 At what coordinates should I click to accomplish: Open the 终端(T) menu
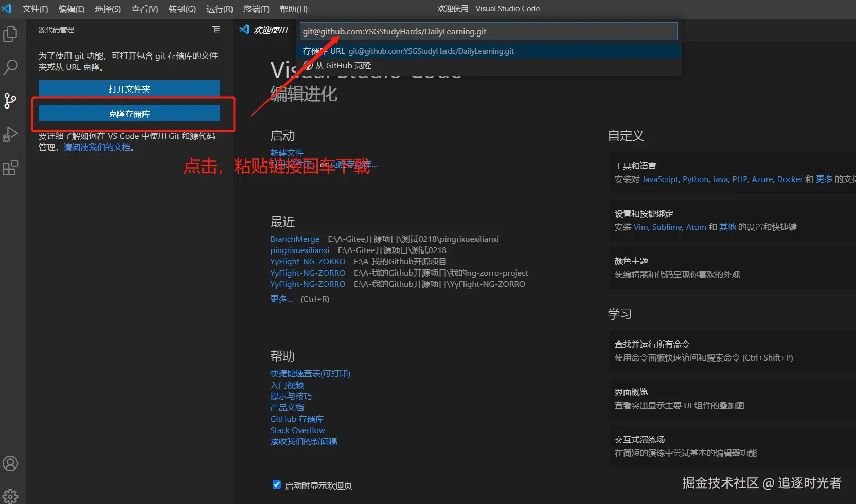[256, 9]
